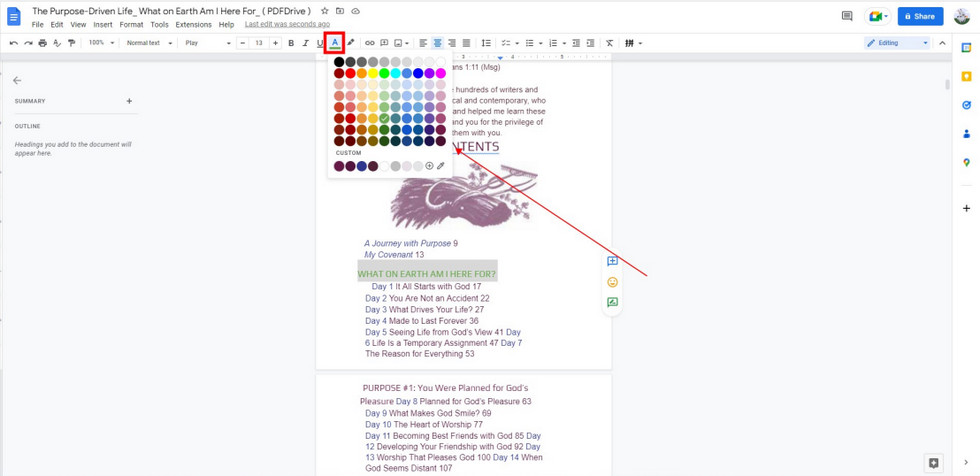Add a custom color with plus icon
The image size is (980, 476).
coord(429,166)
